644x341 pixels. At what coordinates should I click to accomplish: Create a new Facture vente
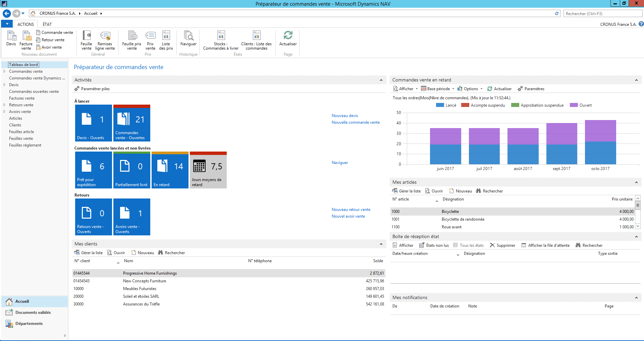pyautogui.click(x=26, y=40)
